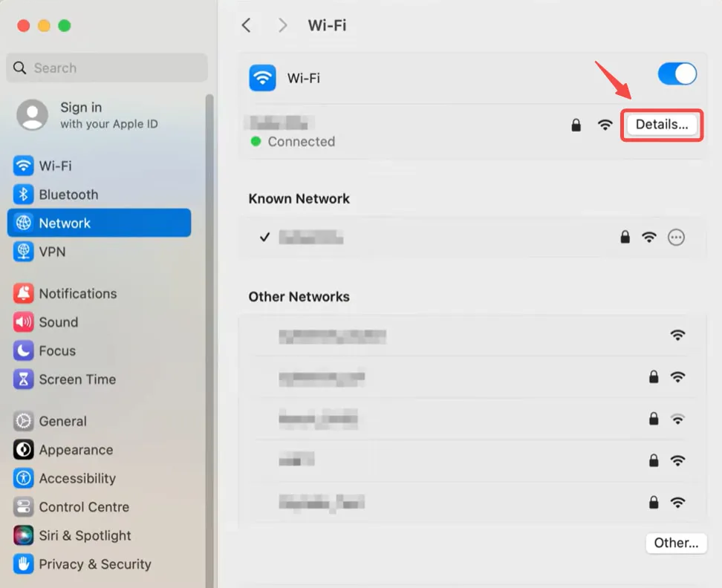Screen dimensions: 722x588
Task: Open the Appearance sidebar label
Action: click(76, 449)
